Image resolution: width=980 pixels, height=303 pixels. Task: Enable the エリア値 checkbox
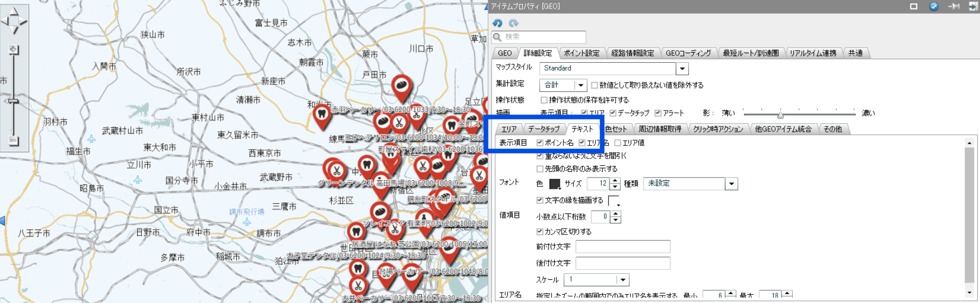[618, 143]
